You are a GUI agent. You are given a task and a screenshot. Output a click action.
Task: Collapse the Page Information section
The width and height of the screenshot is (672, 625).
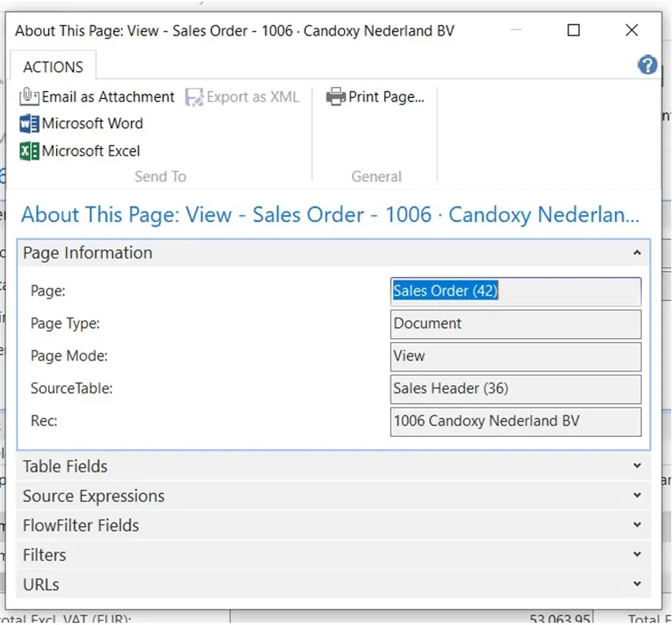636,253
